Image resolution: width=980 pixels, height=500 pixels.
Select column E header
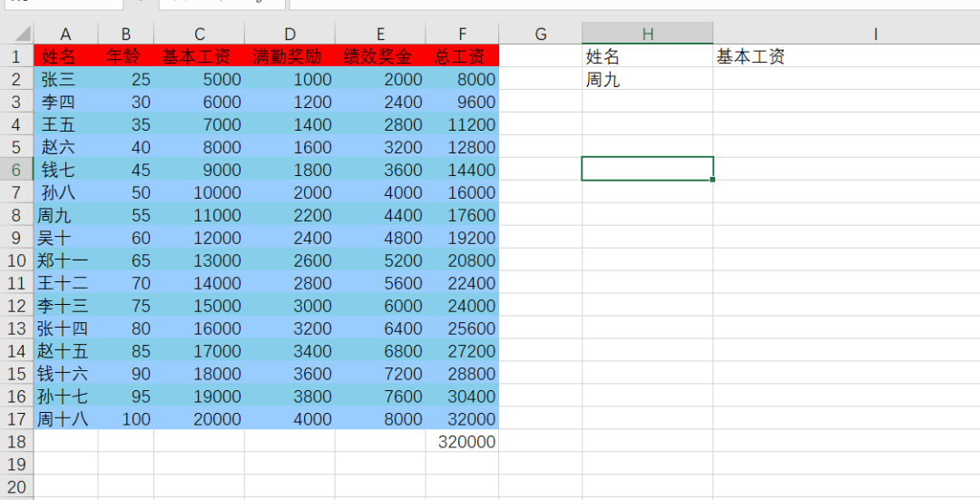tap(380, 34)
